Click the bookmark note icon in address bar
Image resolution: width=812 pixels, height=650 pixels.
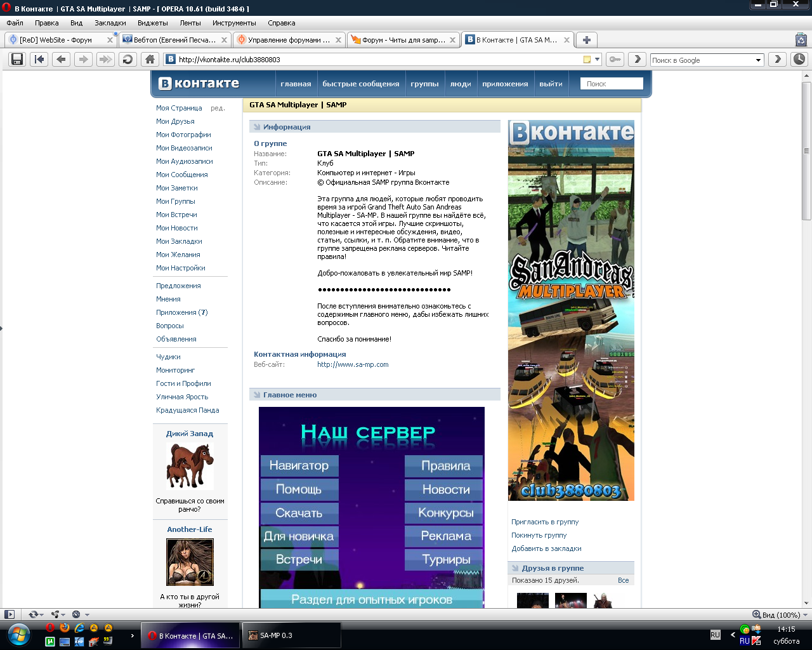(587, 59)
